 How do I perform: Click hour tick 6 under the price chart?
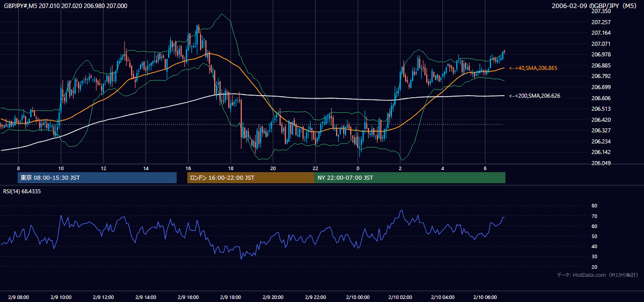point(485,168)
